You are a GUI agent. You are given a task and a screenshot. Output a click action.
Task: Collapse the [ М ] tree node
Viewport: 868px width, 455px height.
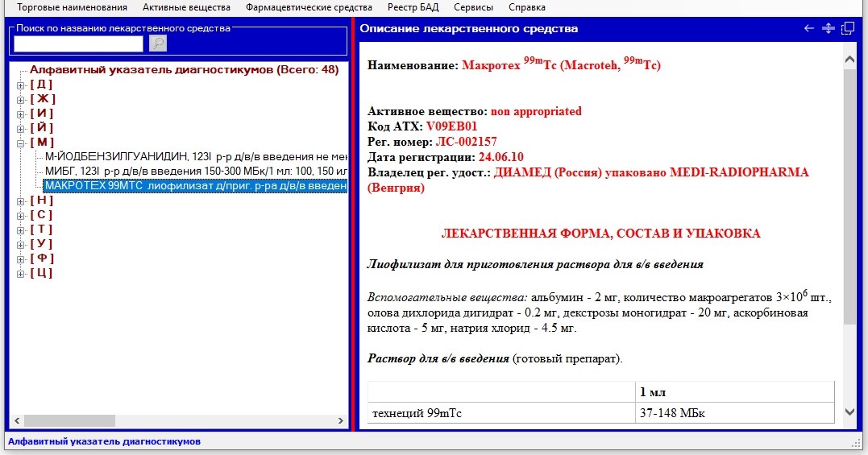tap(20, 143)
